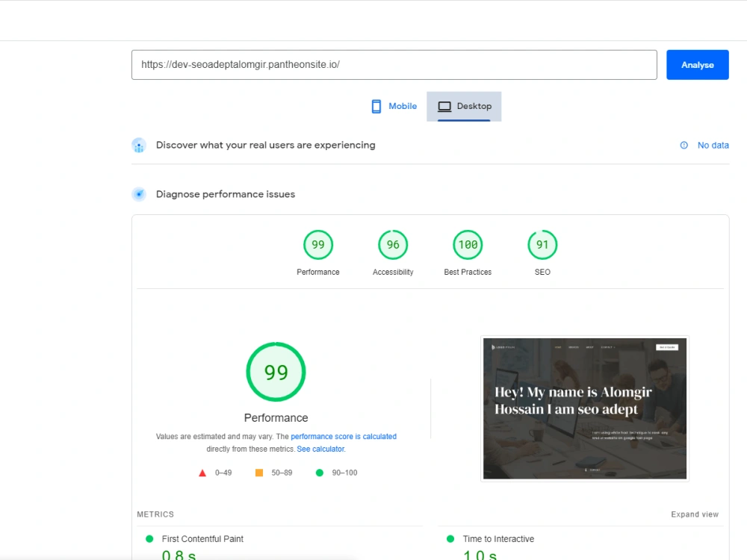Click the green circle 90–100 legend icon

coord(320,473)
